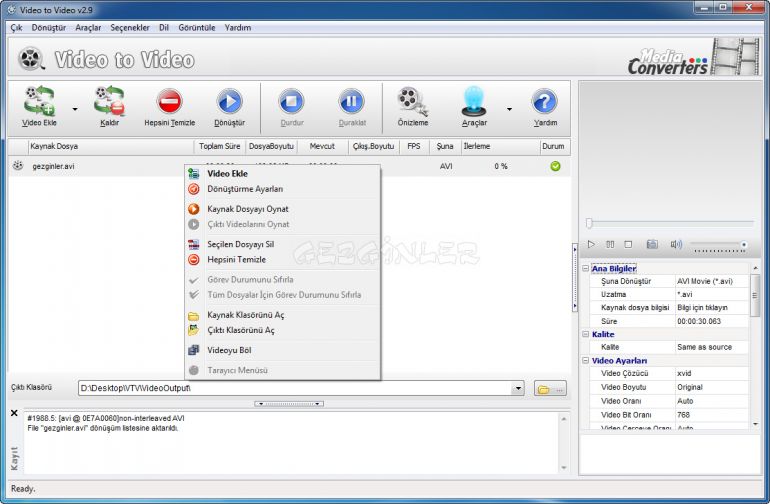This screenshot has height=504, width=770.
Task: Open the Seçenekler menu
Action: tap(130, 28)
